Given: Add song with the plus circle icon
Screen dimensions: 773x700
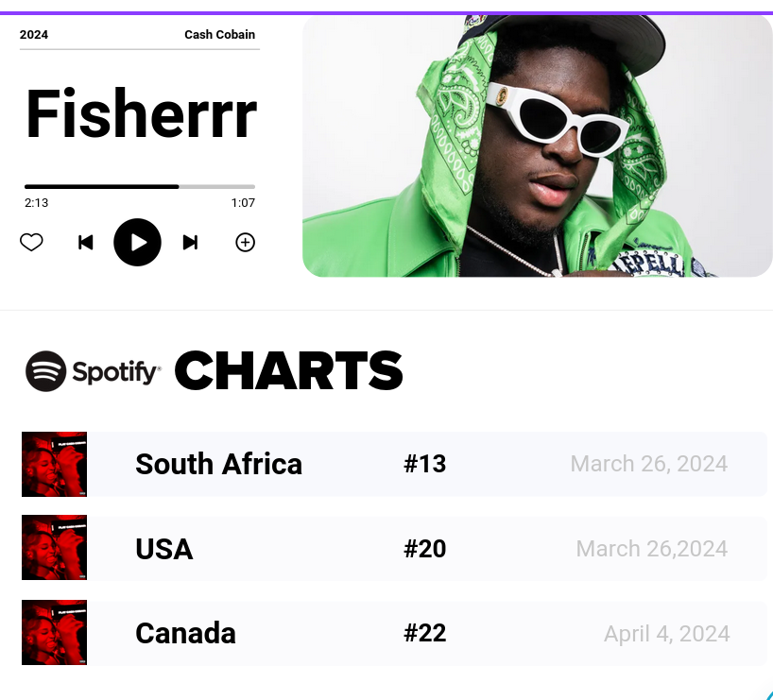Looking at the screenshot, I should click(245, 242).
